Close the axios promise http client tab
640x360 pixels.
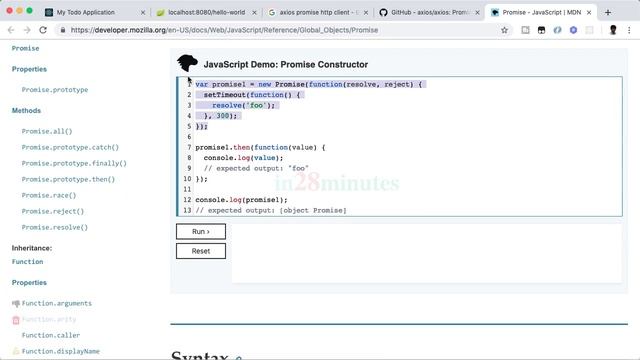pos(366,13)
